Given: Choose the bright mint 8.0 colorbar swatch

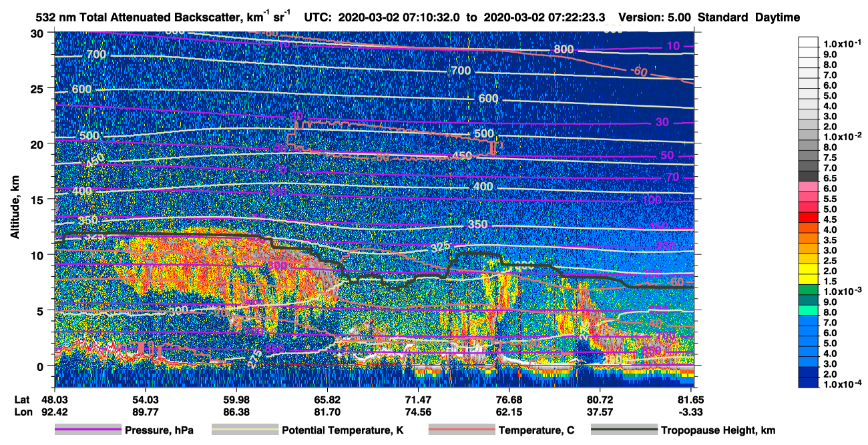Looking at the screenshot, I should [x=809, y=312].
